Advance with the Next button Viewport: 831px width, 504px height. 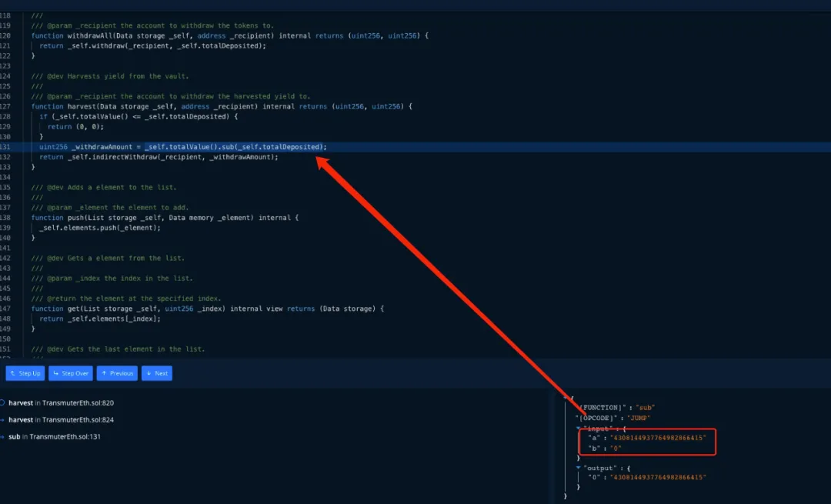pyautogui.click(x=157, y=373)
